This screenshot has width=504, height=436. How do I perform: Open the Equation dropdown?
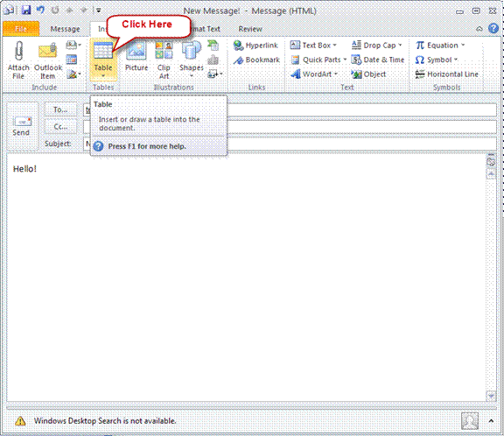(x=440, y=46)
